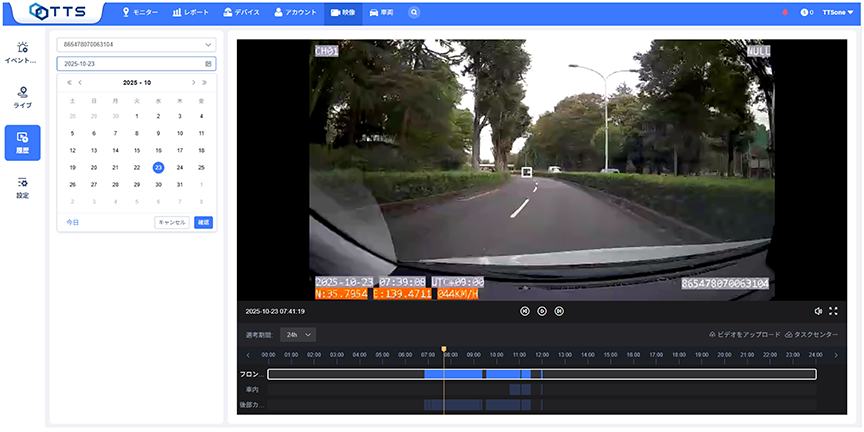Switch to the レポート menu tab
The width and height of the screenshot is (864, 432).
point(190,13)
